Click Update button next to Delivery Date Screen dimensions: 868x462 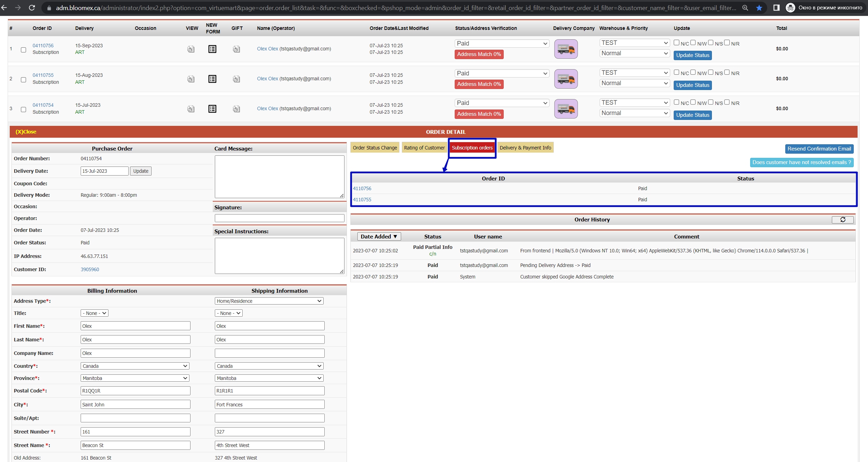point(141,171)
